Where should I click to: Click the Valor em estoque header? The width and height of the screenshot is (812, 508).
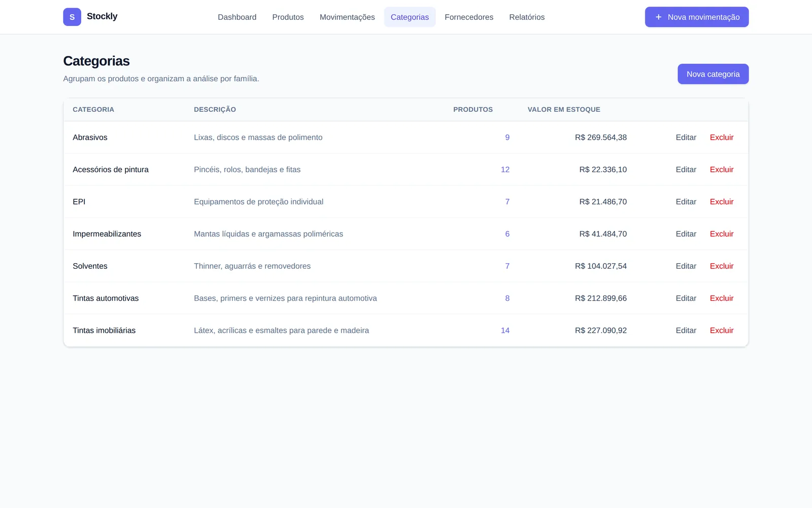[564, 109]
